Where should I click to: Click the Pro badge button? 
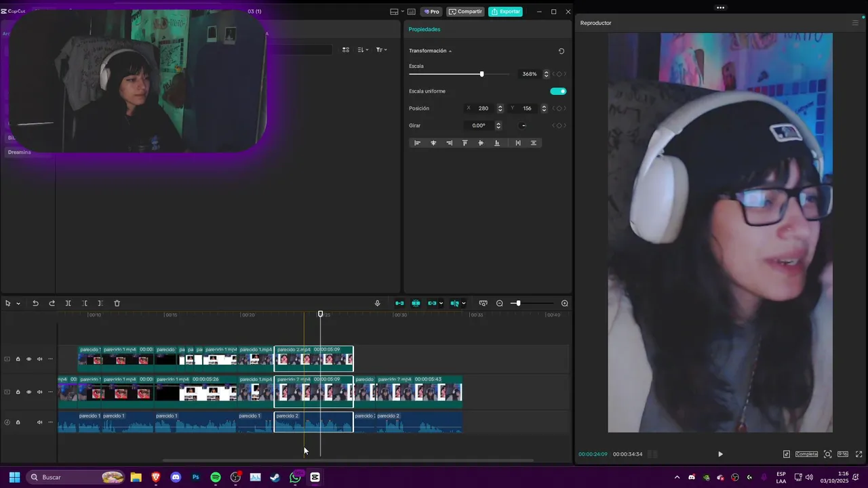point(431,12)
